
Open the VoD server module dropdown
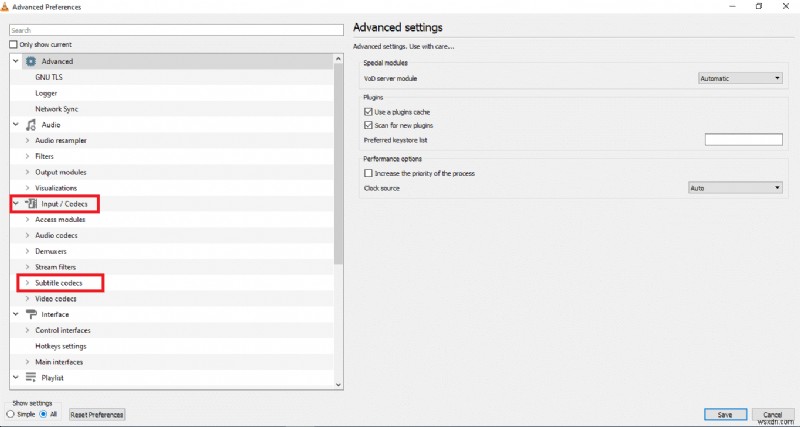tap(740, 79)
